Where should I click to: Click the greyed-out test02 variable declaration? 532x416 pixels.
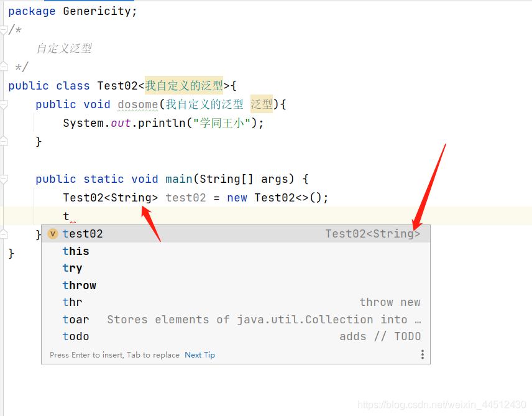point(186,198)
